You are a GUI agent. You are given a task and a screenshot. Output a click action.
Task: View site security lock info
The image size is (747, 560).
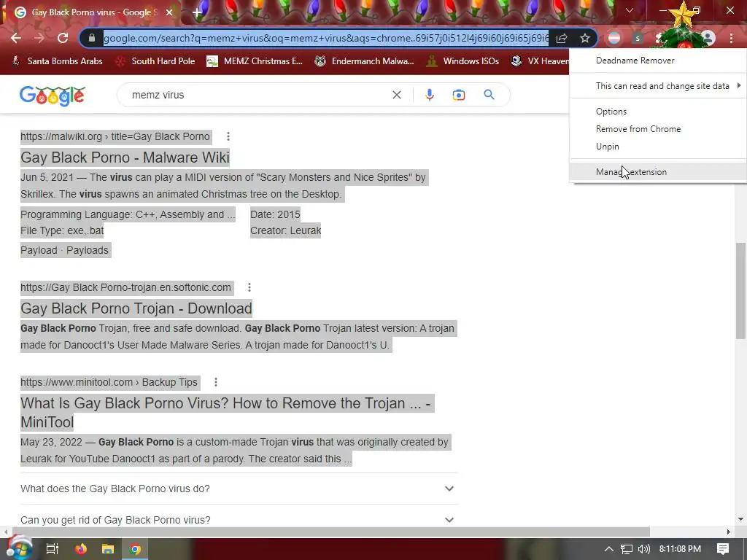point(92,38)
